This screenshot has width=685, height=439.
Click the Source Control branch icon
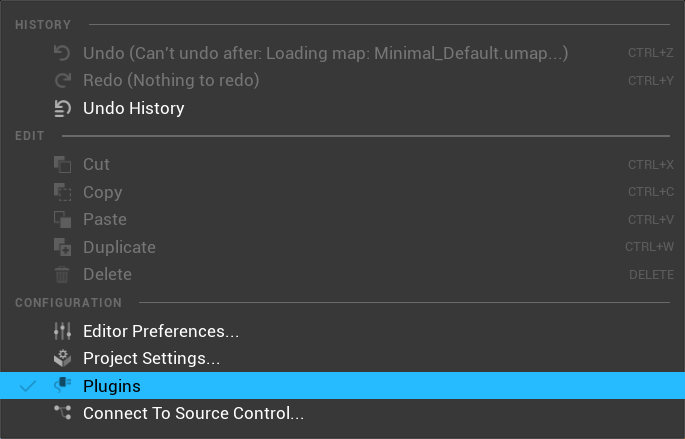62,413
